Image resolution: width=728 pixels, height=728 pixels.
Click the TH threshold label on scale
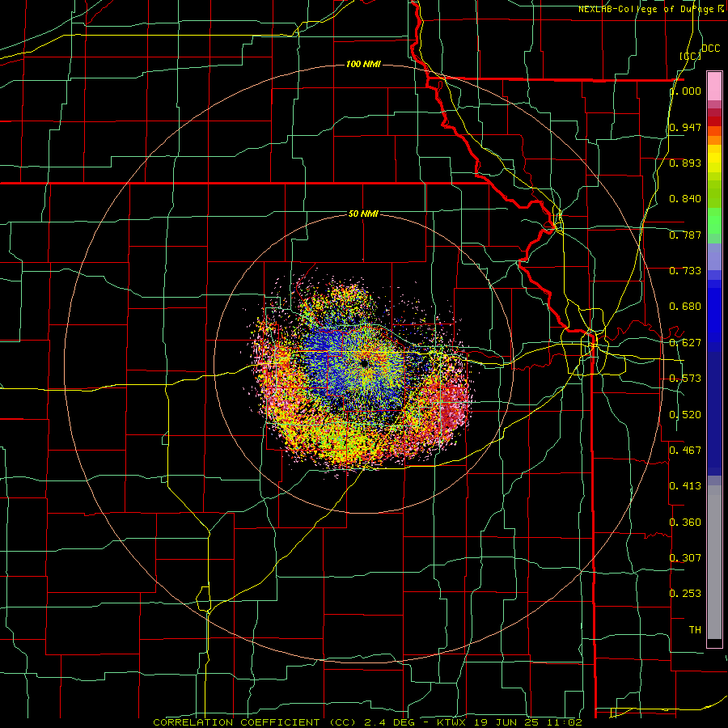(695, 629)
